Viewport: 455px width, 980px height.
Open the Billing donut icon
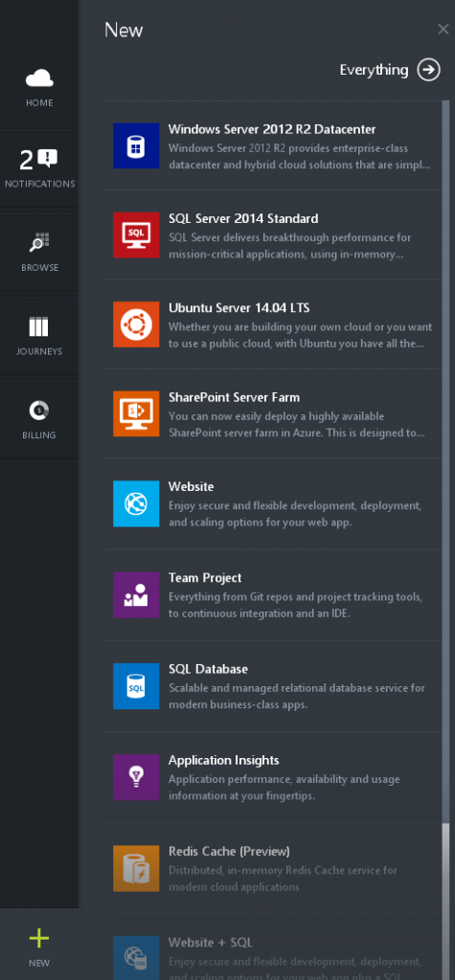pyautogui.click(x=39, y=411)
